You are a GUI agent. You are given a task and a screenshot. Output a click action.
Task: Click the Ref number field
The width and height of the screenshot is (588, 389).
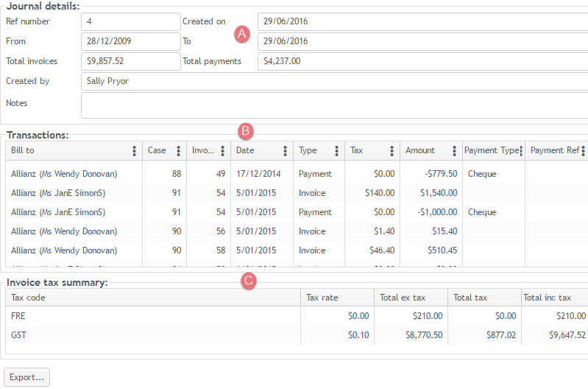coord(131,22)
